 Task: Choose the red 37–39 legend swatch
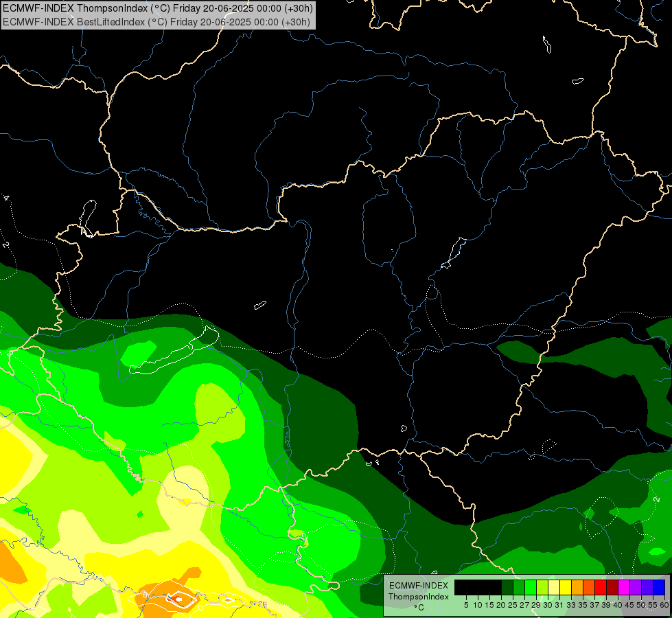point(601,587)
